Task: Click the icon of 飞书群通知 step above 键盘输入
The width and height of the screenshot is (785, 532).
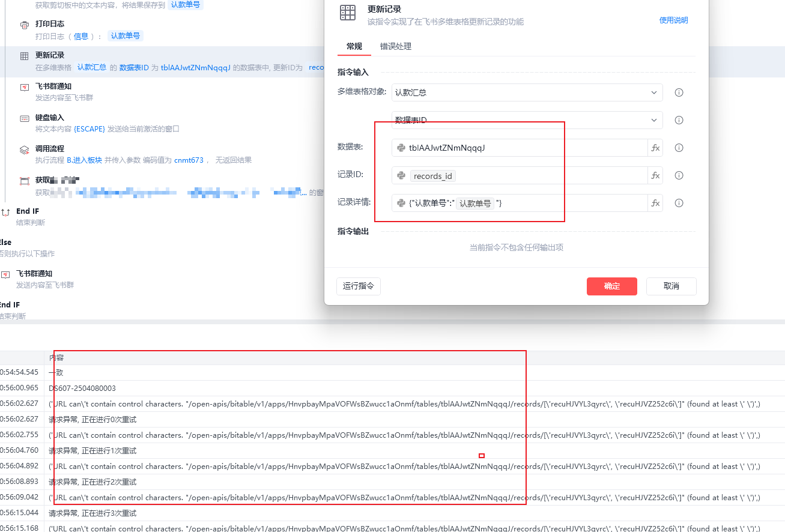Action: (x=25, y=87)
